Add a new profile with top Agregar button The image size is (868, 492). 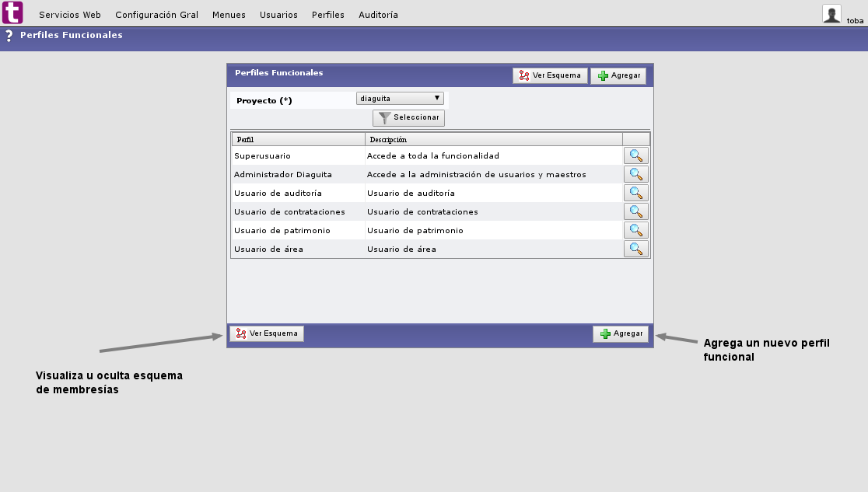point(618,75)
